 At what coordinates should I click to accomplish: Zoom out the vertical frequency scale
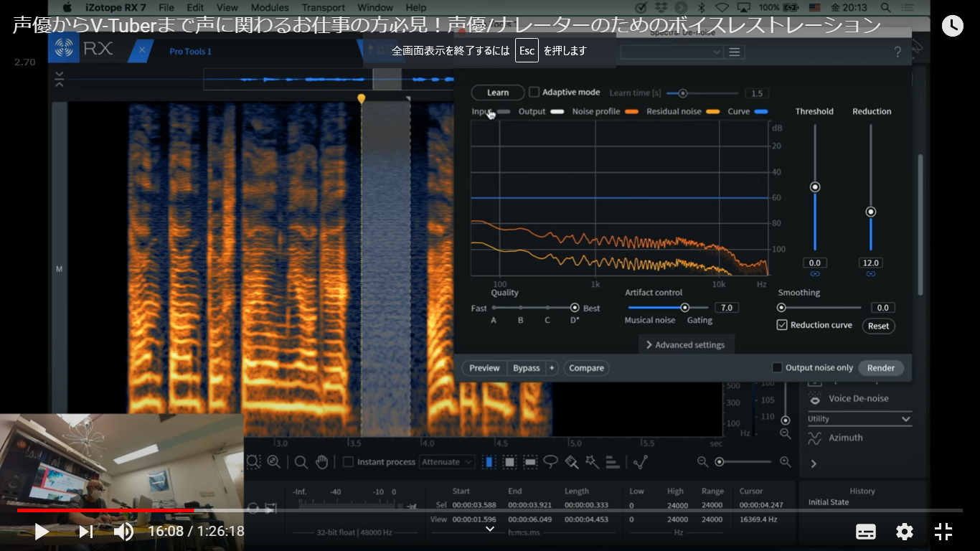(786, 434)
